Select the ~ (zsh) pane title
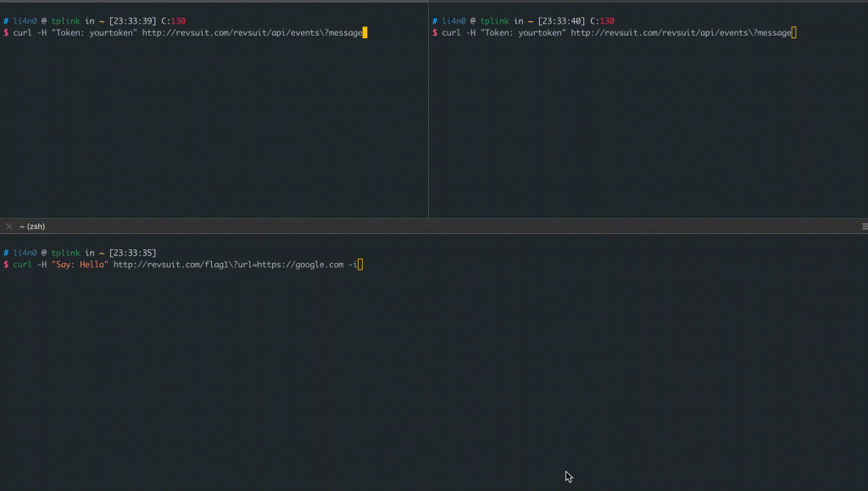 (32, 226)
